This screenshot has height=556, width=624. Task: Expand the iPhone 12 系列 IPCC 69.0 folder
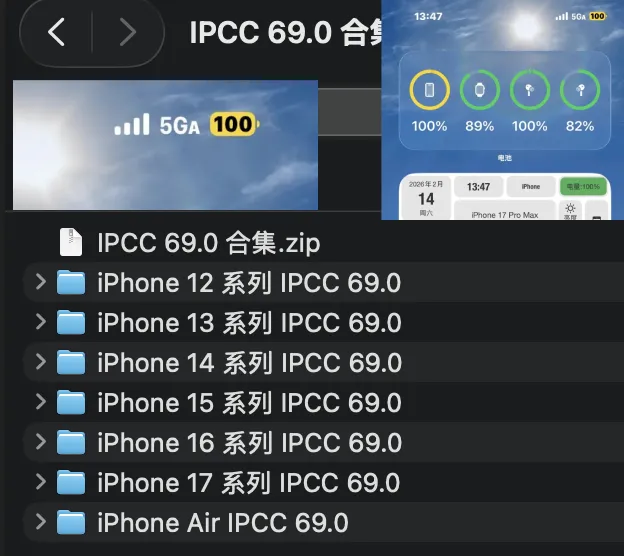[41, 282]
